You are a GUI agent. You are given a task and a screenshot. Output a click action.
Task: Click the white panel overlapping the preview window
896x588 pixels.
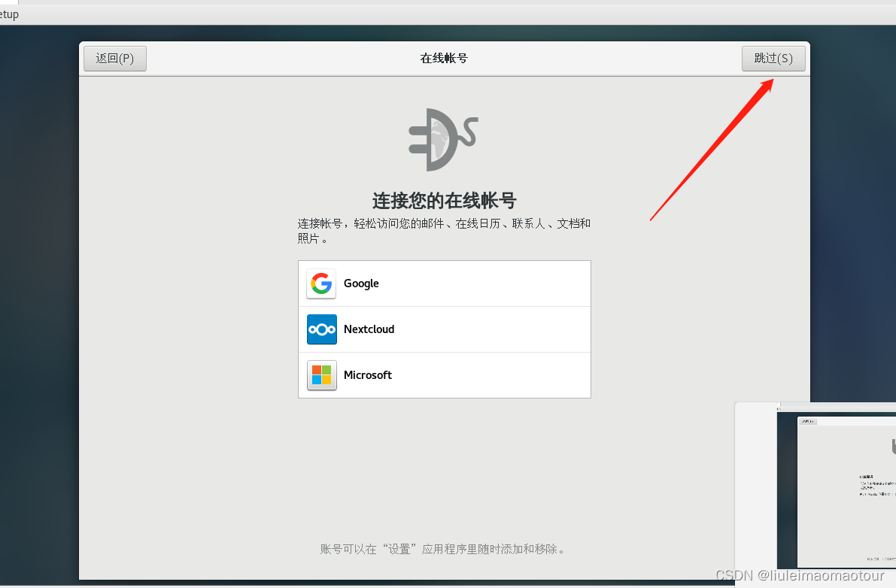[756, 481]
